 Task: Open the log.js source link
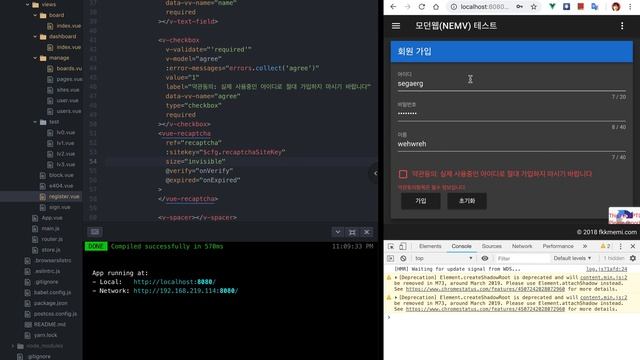(606, 269)
